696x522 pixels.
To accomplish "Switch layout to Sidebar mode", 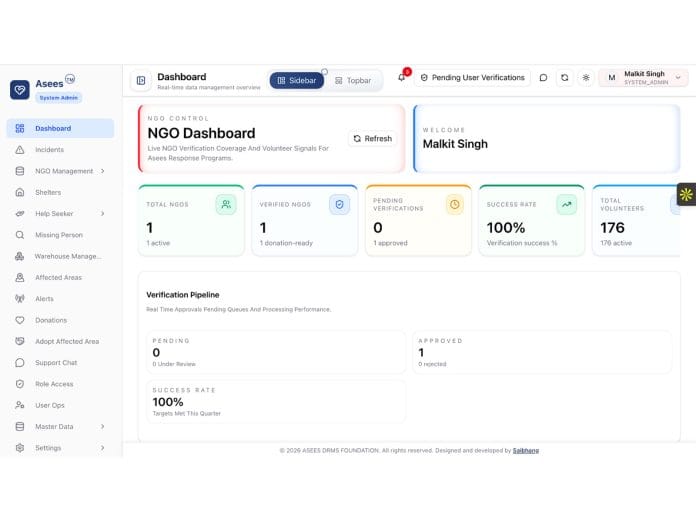I will (x=297, y=80).
